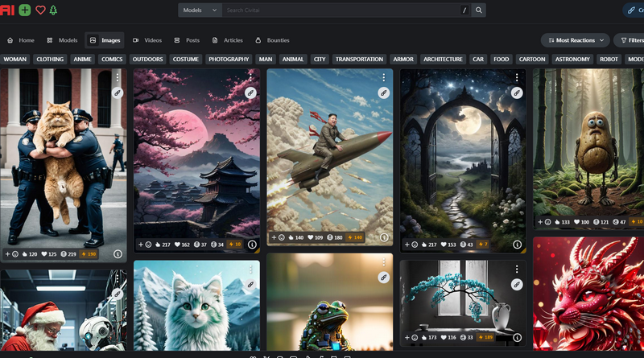Filter by ROBOT tag
Image resolution: width=644 pixels, height=358 pixels.
pos(609,59)
